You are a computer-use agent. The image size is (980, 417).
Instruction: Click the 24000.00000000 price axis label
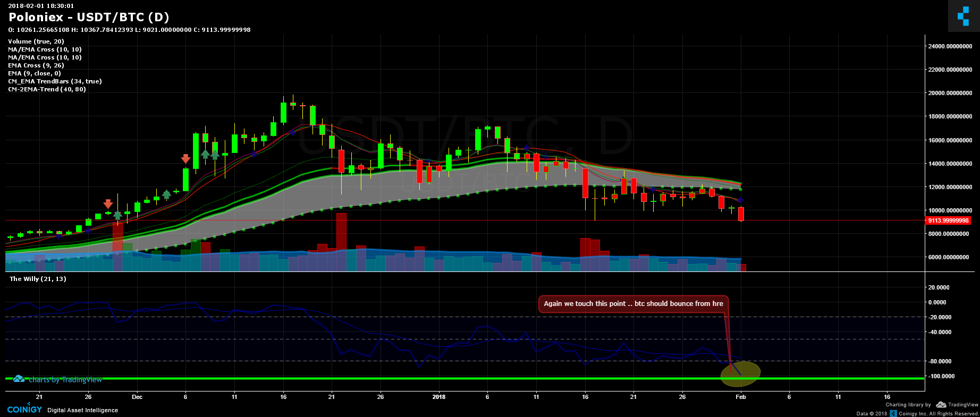(x=950, y=46)
